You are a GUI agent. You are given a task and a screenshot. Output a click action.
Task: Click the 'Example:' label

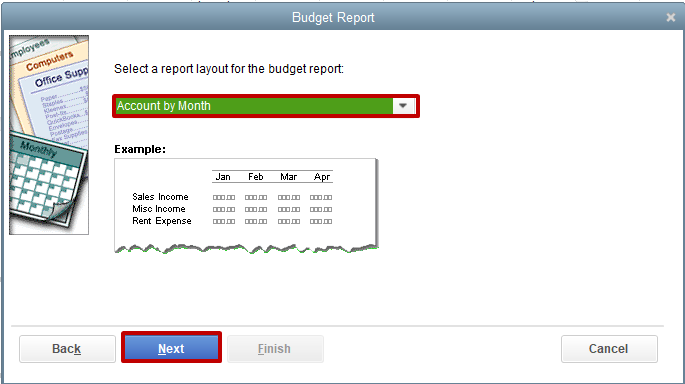[x=140, y=149]
